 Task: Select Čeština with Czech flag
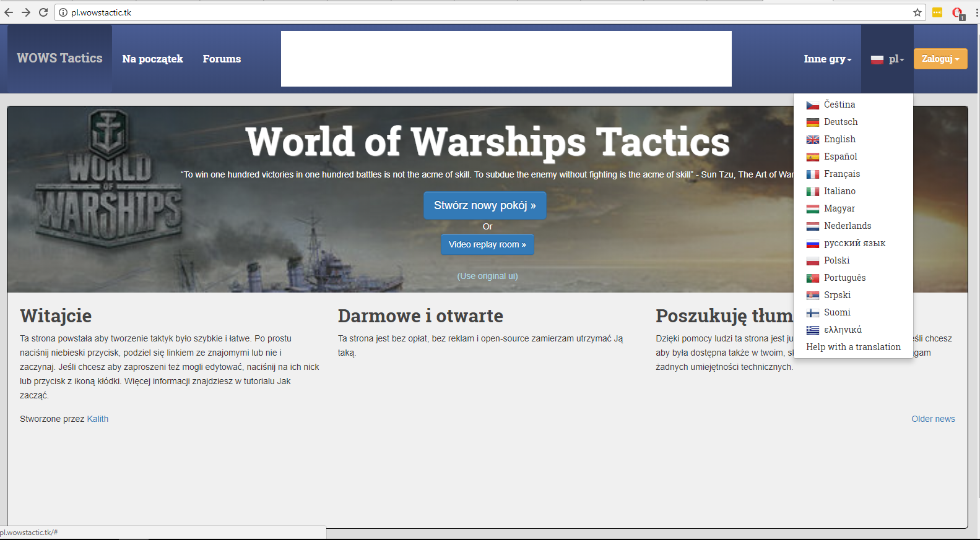(x=839, y=105)
